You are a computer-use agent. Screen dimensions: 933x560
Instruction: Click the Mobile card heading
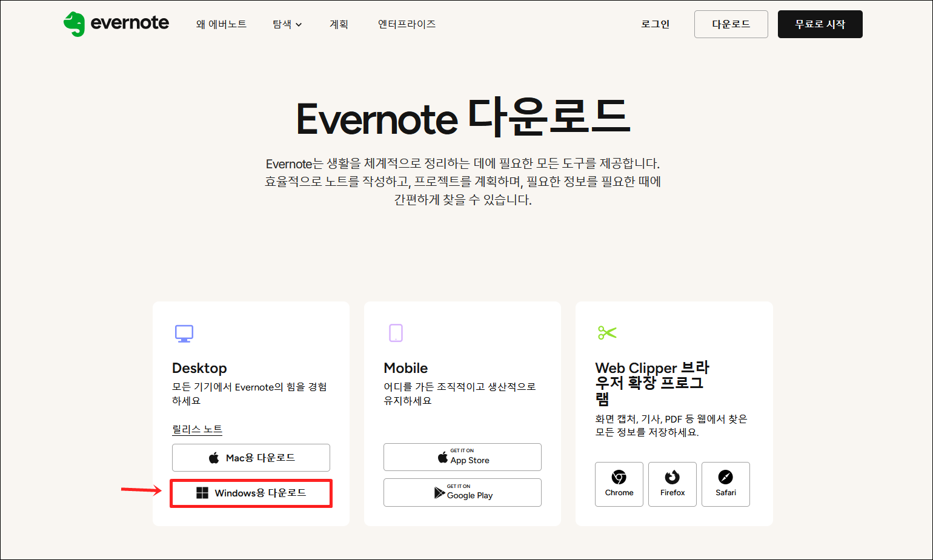(x=406, y=368)
